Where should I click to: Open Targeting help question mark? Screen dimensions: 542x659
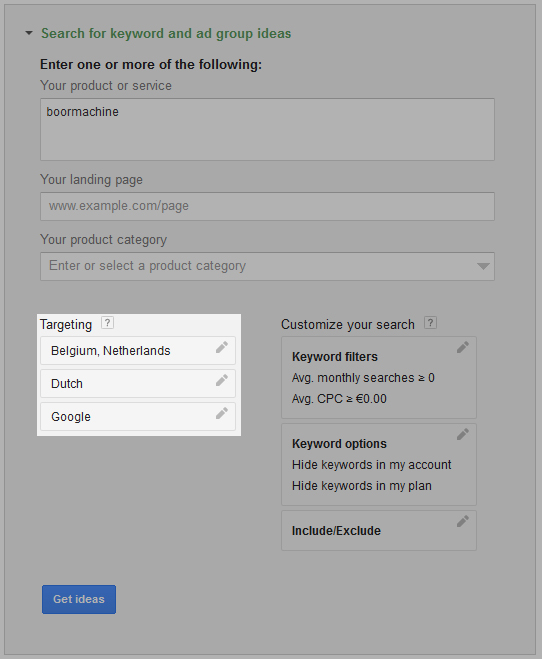pos(108,323)
